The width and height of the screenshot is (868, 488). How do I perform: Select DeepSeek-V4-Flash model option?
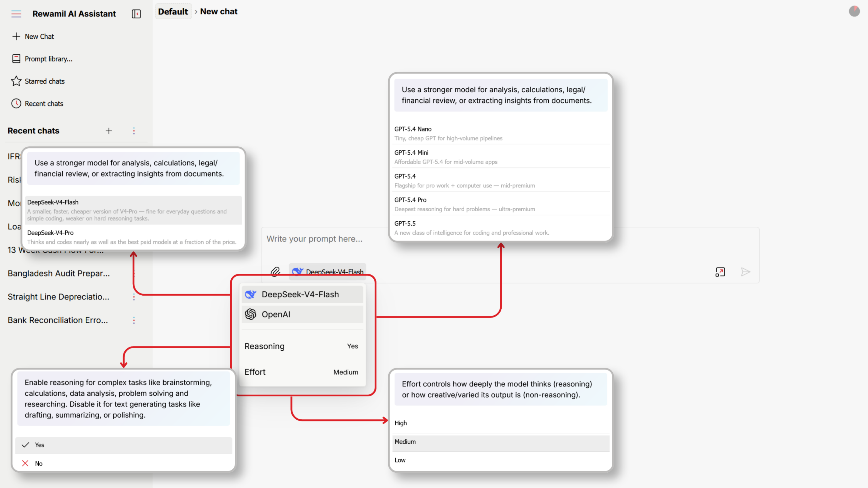[x=134, y=210]
